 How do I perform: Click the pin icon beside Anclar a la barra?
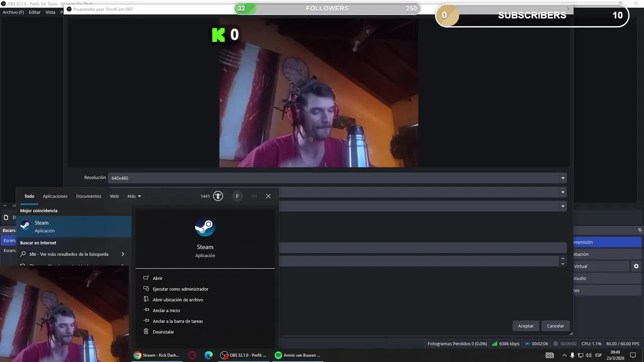[146, 321]
